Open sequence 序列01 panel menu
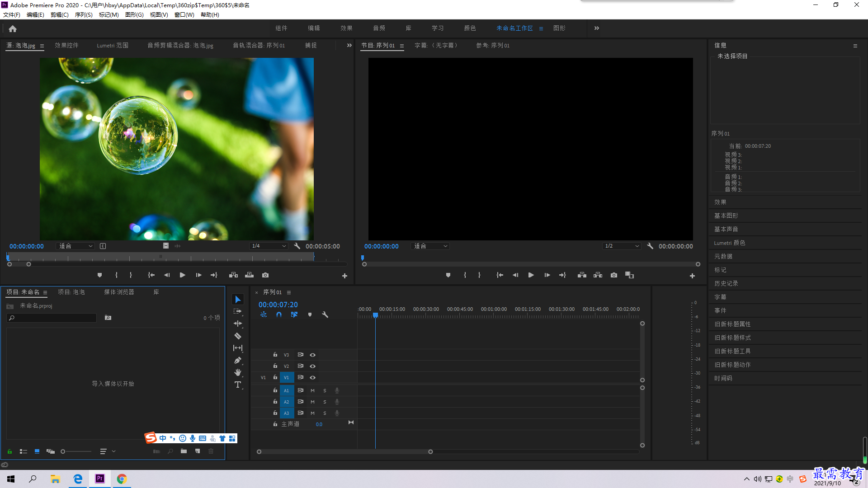The width and height of the screenshot is (868, 488). (289, 292)
